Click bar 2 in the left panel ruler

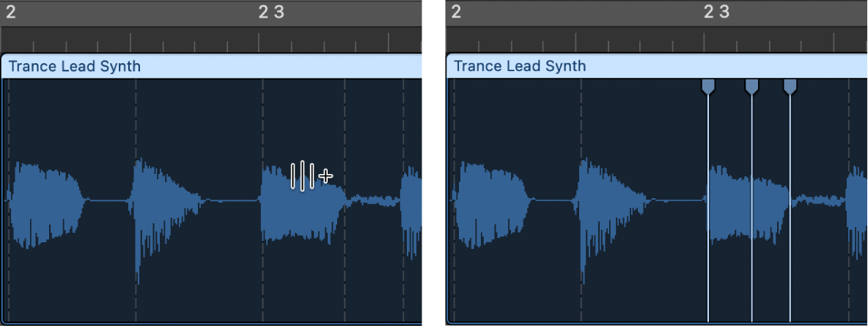[x=10, y=12]
